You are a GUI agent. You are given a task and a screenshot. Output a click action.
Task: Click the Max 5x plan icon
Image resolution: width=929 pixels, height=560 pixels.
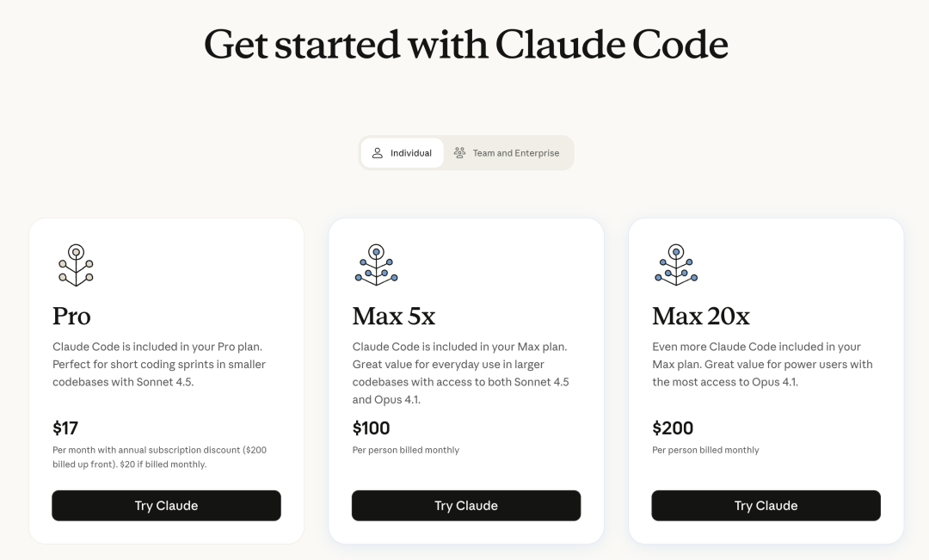376,265
